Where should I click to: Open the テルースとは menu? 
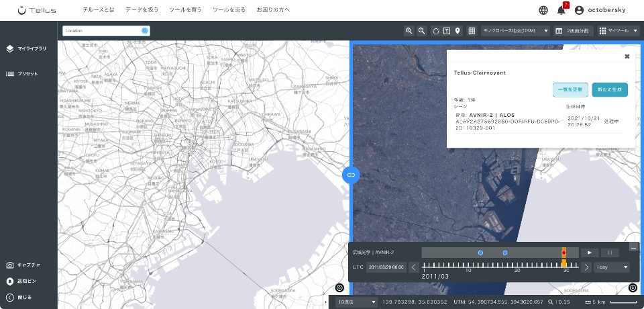coord(99,10)
